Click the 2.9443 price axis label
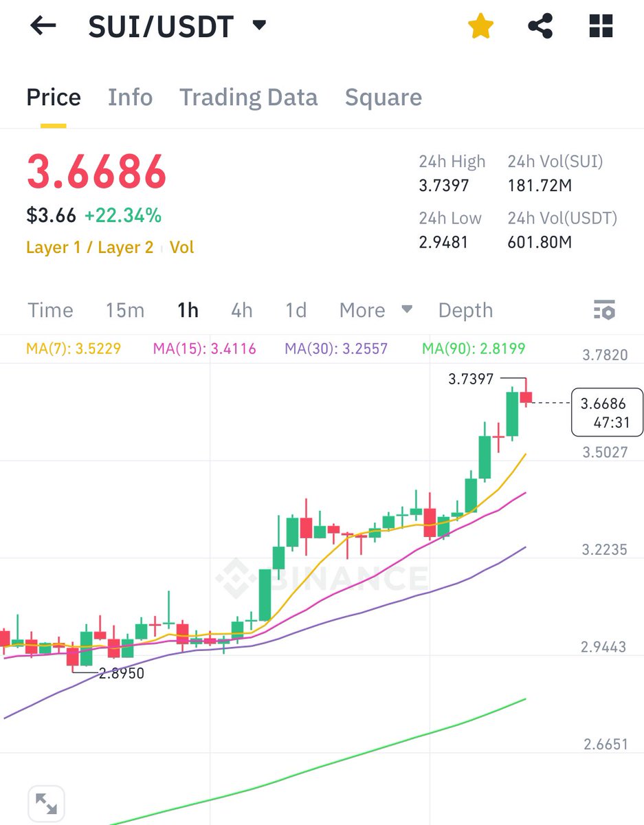 click(604, 647)
